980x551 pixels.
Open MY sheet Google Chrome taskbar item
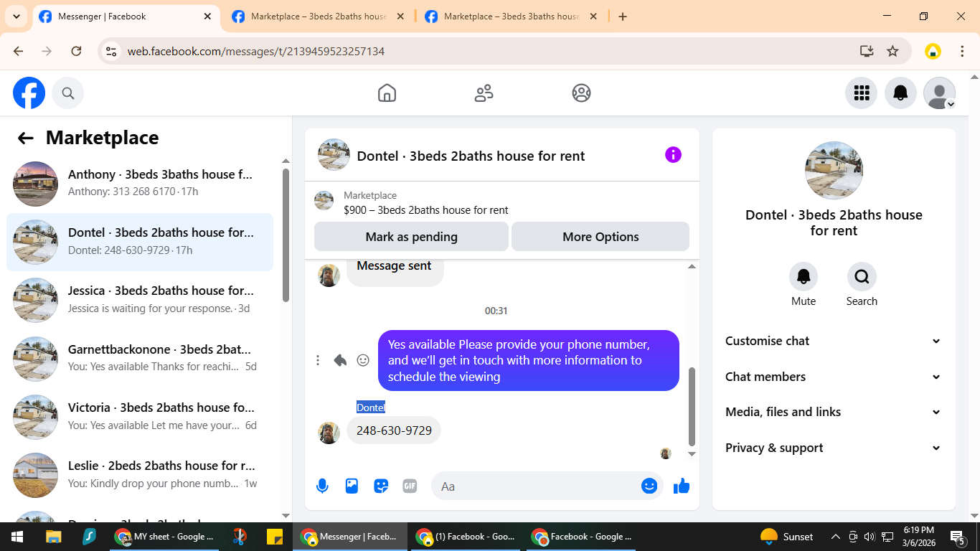coord(164,537)
